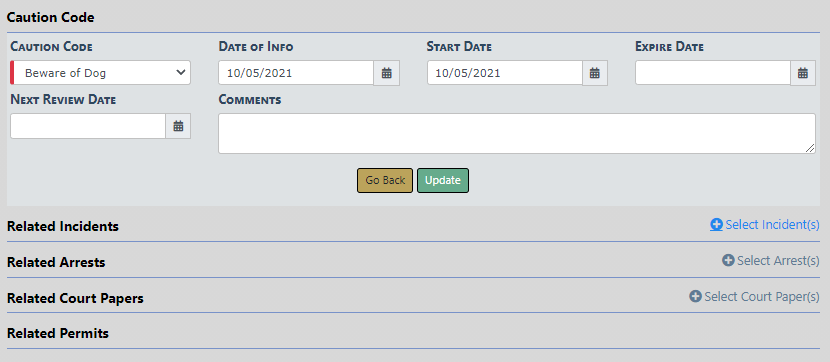Focus the Date of Info text field
The width and height of the screenshot is (830, 362).
click(296, 73)
